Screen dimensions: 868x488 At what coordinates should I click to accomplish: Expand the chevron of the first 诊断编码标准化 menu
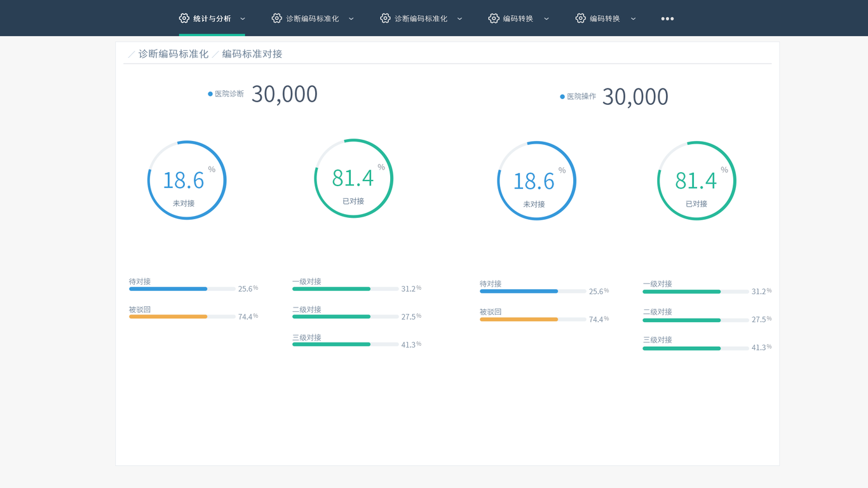351,19
